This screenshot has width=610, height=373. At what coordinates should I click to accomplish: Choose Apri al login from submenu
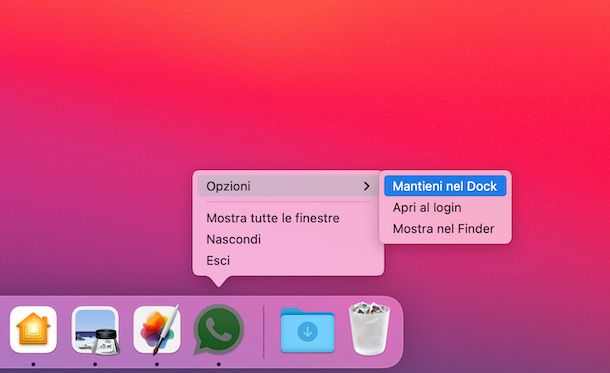tap(427, 207)
